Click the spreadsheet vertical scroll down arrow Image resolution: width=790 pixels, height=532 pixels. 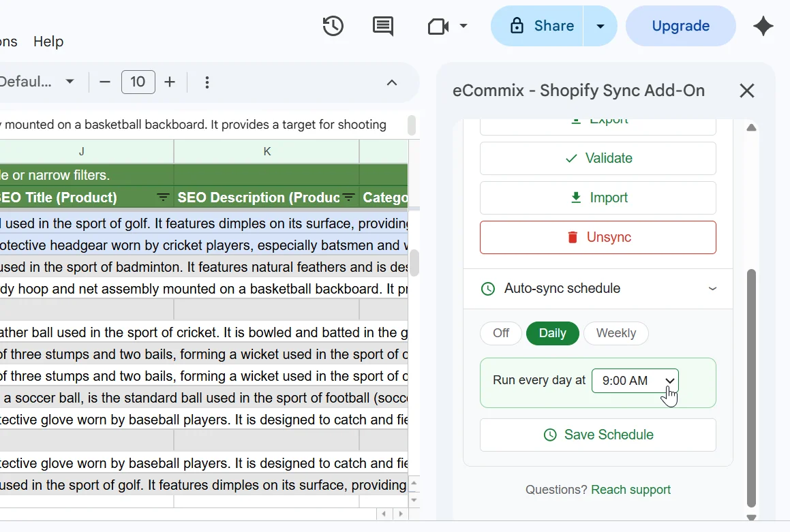click(x=414, y=500)
